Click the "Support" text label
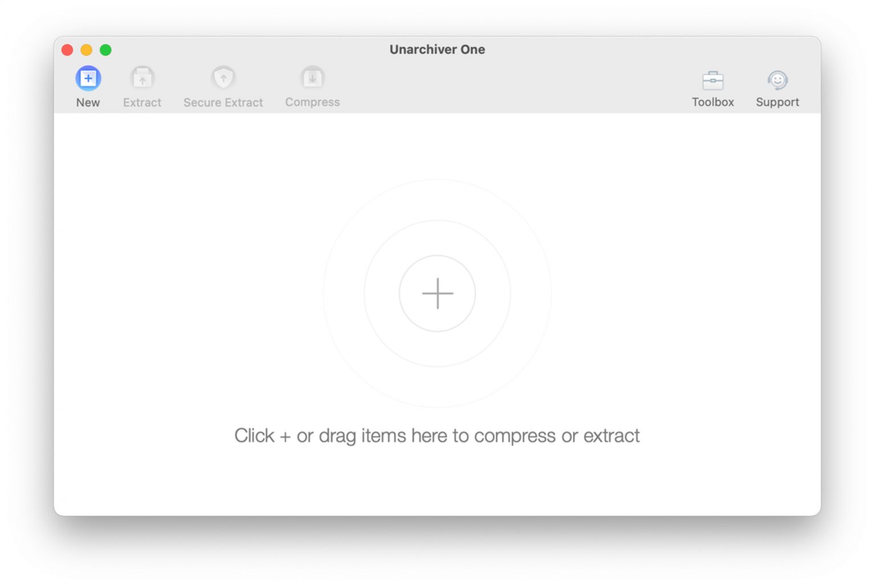This screenshot has width=876, height=588. [x=777, y=102]
